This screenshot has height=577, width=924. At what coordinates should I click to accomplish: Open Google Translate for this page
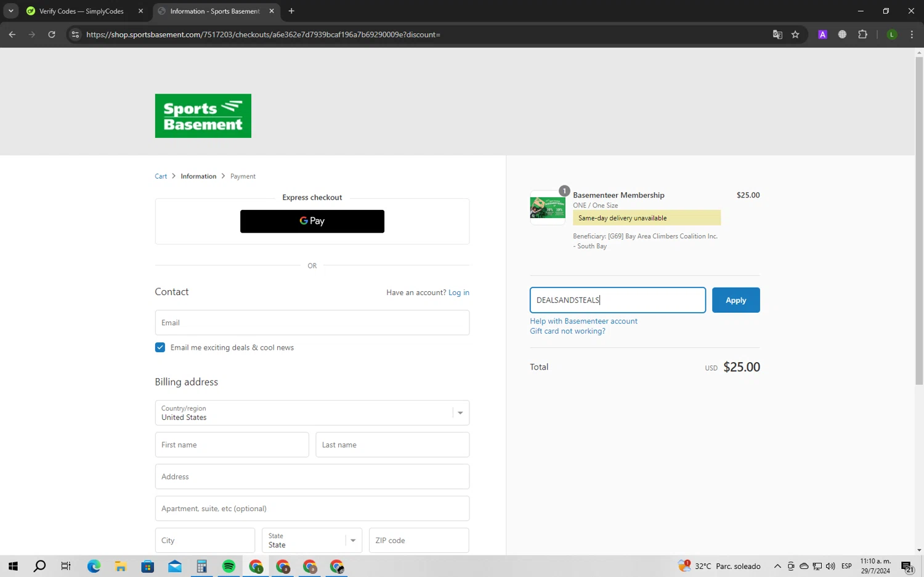777,34
